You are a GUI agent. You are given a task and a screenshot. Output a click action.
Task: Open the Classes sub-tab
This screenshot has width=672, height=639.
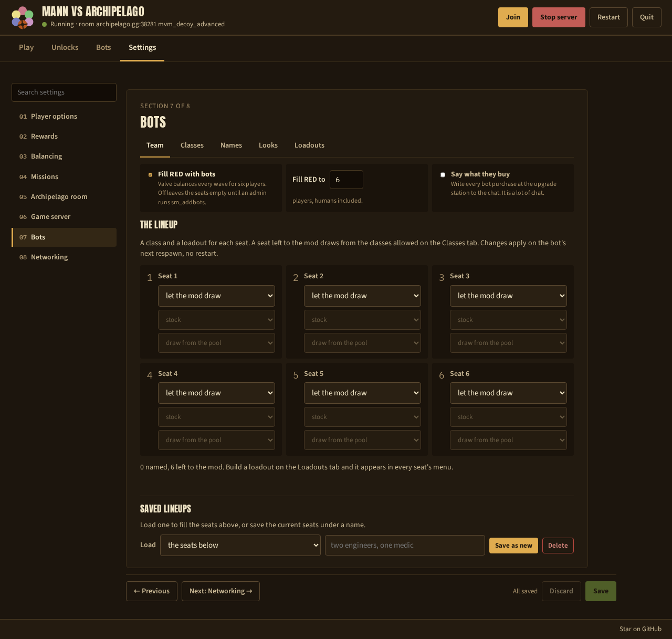192,145
